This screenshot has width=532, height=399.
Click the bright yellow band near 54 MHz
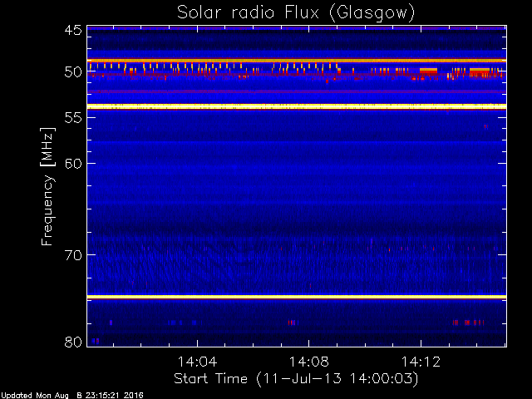pos(297,106)
